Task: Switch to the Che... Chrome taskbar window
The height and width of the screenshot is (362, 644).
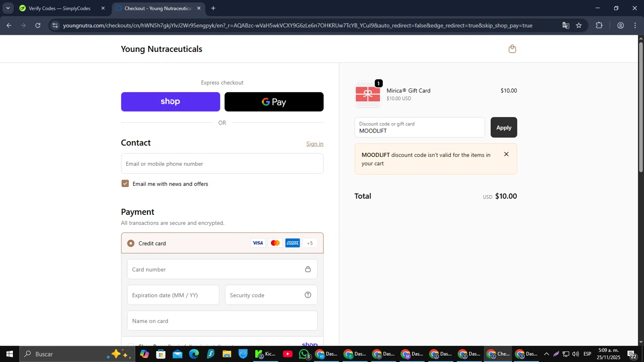Action: click(x=498, y=354)
